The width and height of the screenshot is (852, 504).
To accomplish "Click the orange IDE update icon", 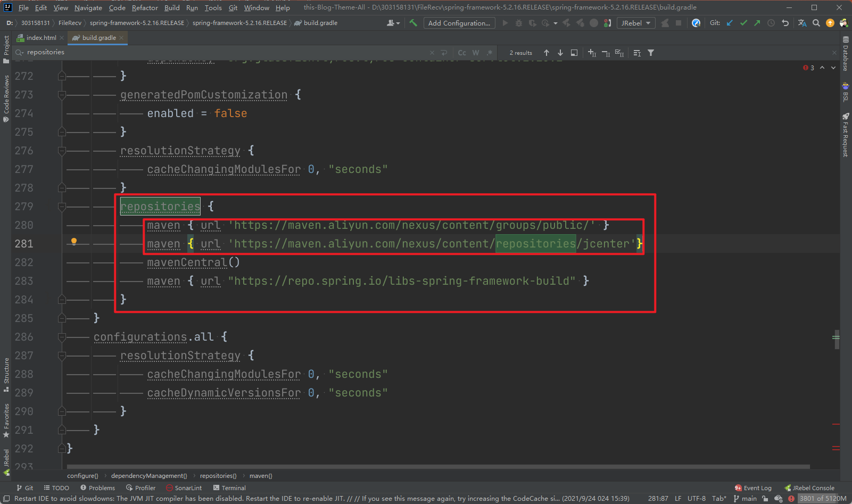I will (830, 23).
